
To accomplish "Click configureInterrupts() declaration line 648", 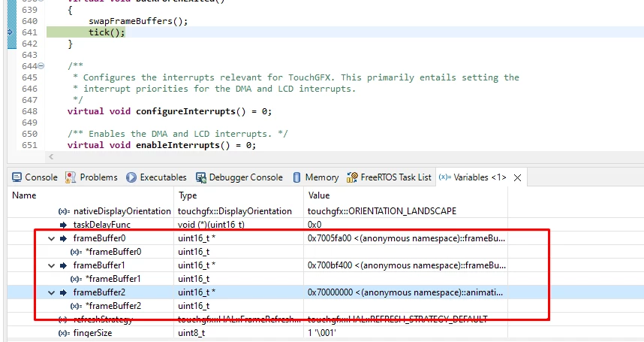I will click(x=170, y=111).
